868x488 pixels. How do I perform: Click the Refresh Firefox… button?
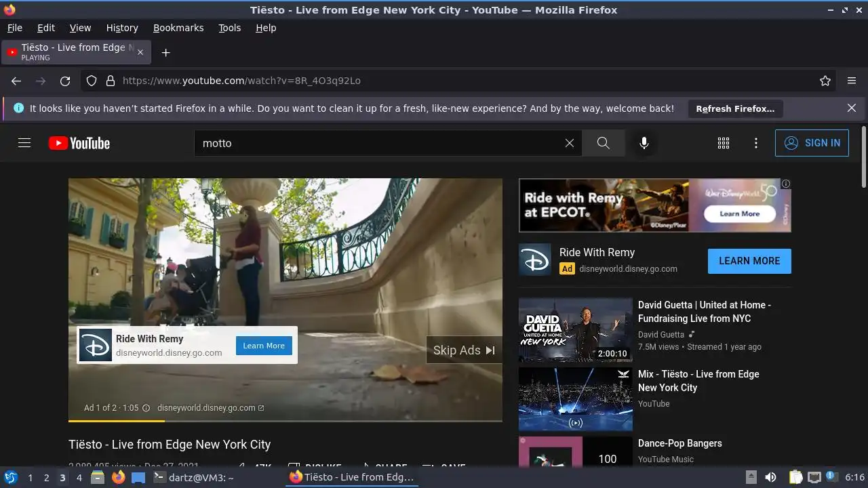tap(735, 108)
